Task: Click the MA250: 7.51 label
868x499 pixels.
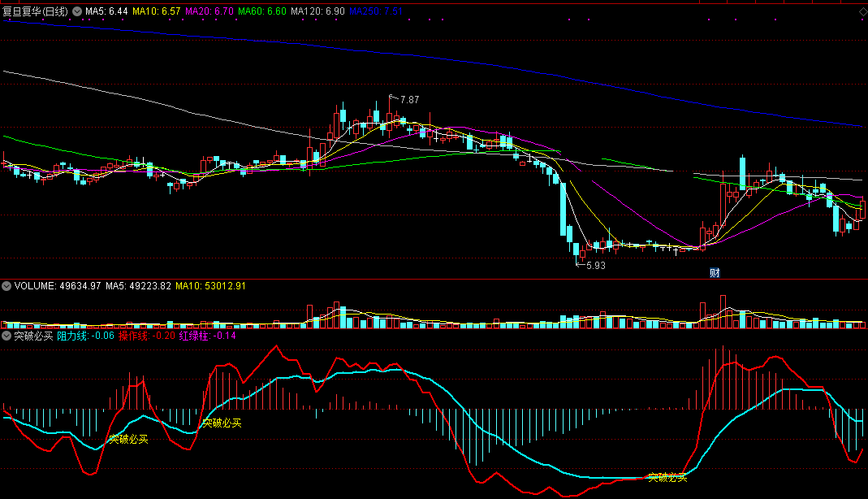Action: (376, 11)
